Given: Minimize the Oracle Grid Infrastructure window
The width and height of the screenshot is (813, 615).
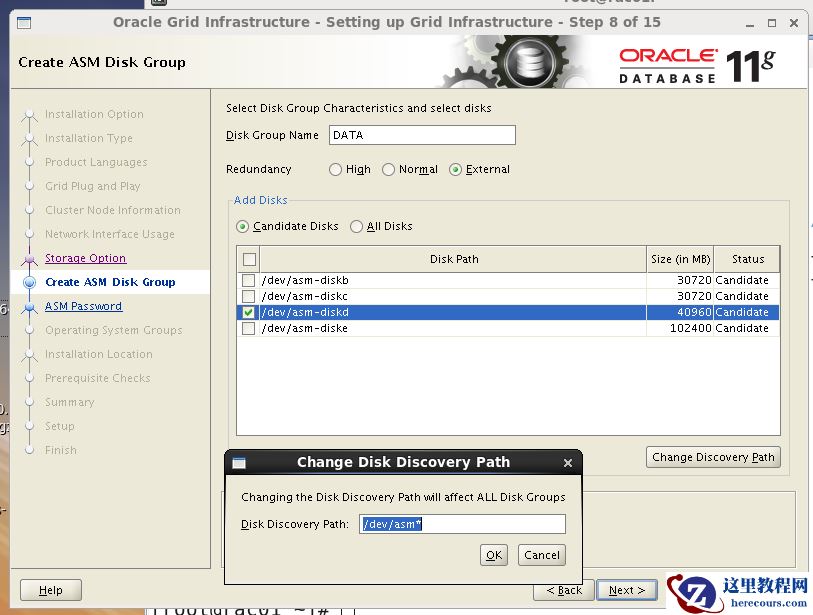Looking at the screenshot, I should point(750,23).
